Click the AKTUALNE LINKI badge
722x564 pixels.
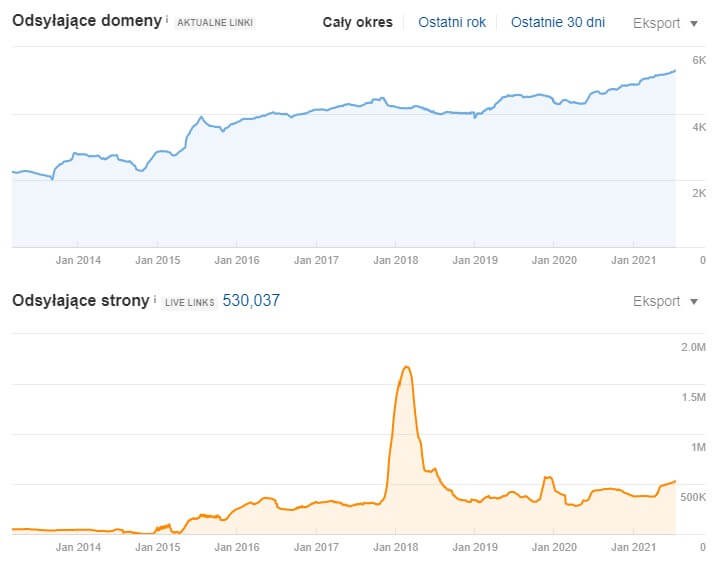tap(214, 23)
